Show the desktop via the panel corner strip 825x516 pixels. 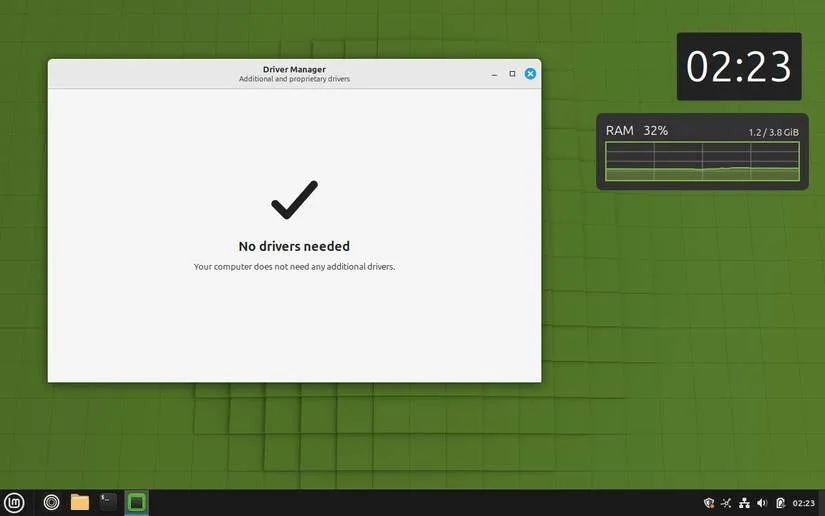[821, 503]
